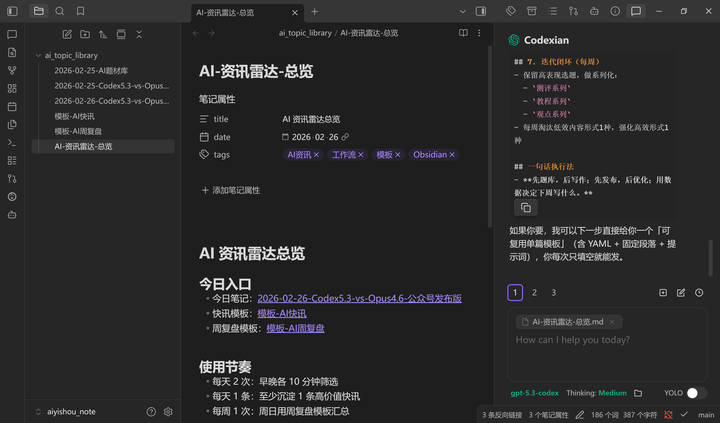
Task: Click the Codexian chat scrollbar
Action: tap(710, 258)
